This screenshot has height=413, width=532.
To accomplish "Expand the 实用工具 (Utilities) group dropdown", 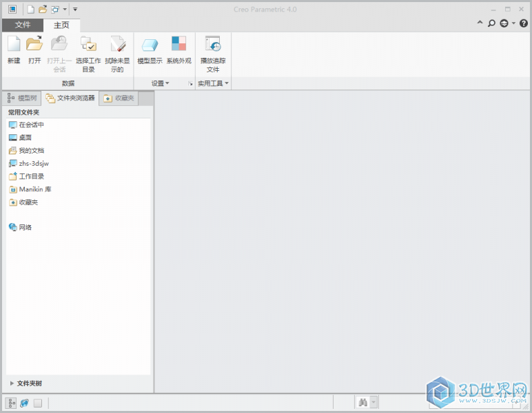I will pos(213,83).
